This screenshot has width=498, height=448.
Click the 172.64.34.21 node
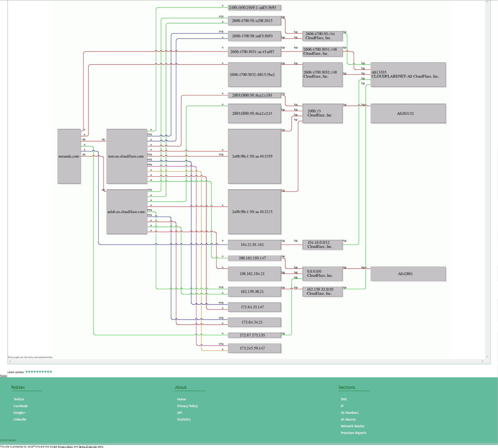point(255,322)
